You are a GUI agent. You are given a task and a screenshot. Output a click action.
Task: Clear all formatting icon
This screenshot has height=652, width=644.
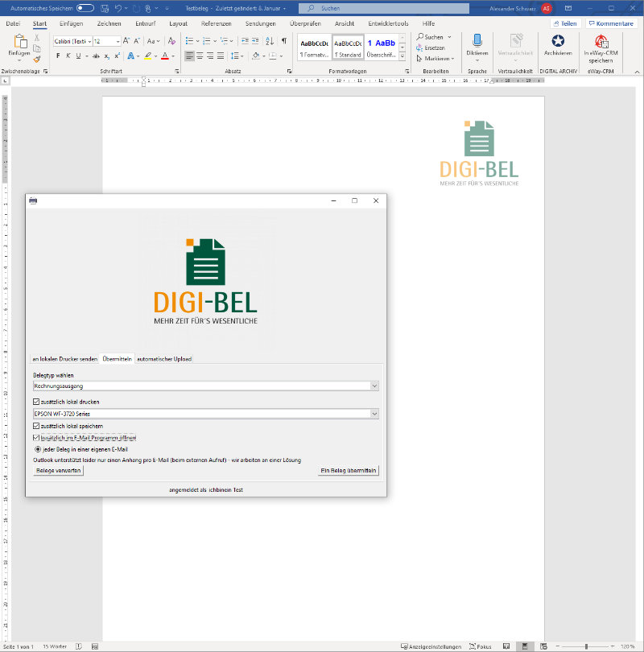(171, 41)
